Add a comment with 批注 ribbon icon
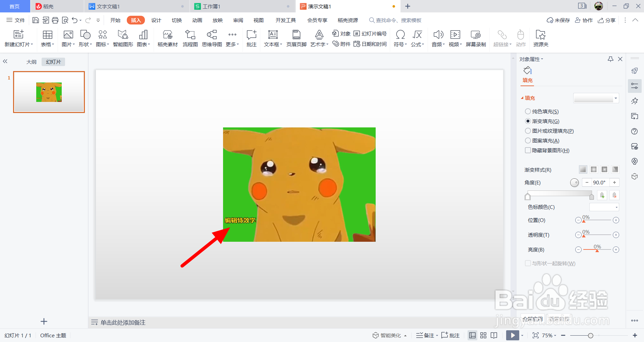 (252, 38)
